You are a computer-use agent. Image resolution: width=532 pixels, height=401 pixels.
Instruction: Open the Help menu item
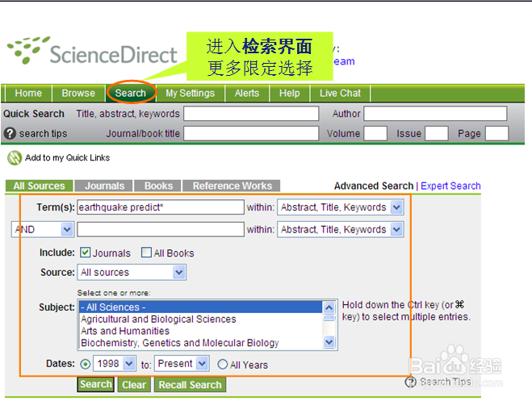pyautogui.click(x=289, y=94)
